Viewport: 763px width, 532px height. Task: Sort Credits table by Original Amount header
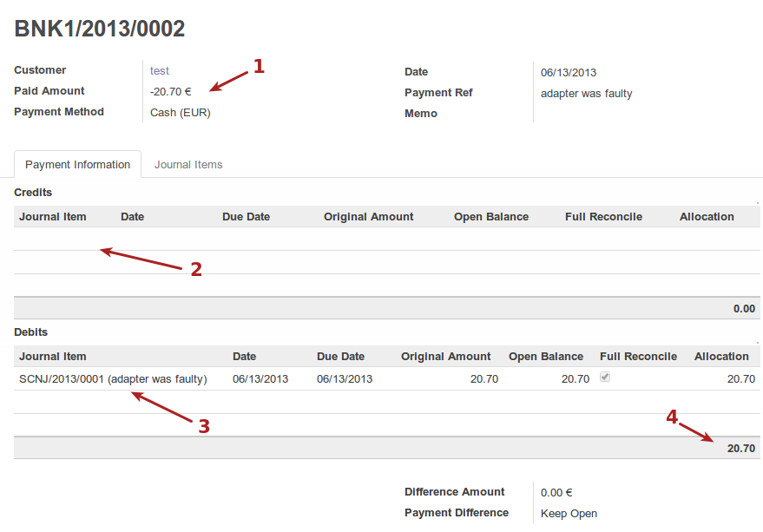click(368, 217)
